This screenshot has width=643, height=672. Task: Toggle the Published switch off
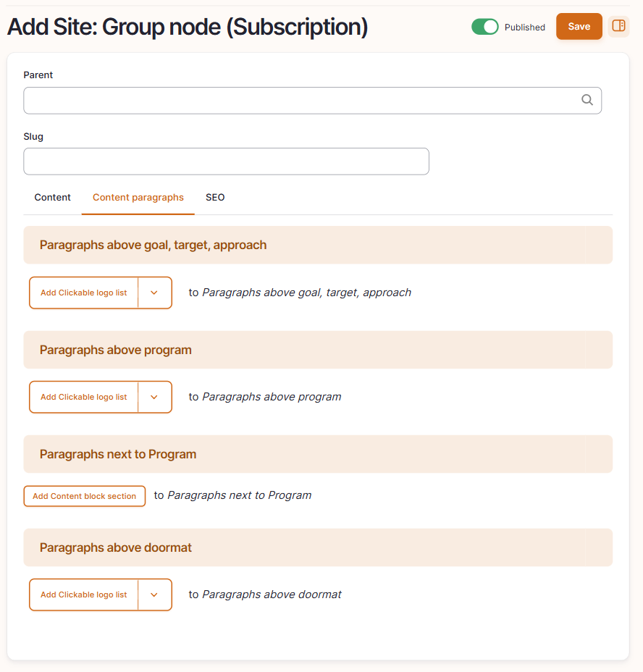[x=485, y=27]
